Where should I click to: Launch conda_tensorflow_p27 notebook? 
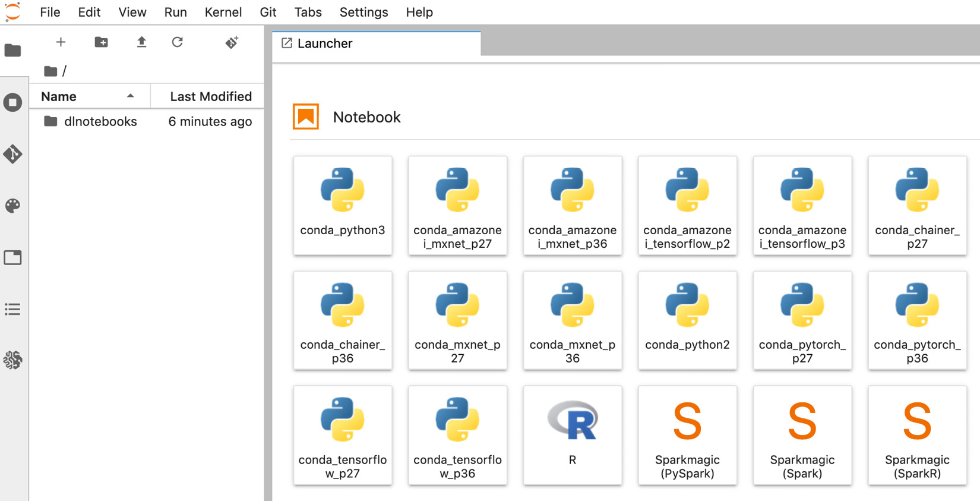click(343, 435)
